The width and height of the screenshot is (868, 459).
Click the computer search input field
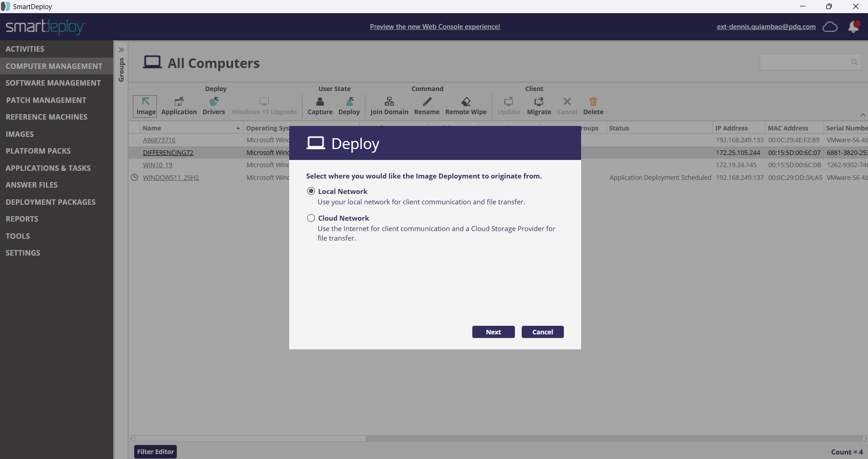pos(805,62)
